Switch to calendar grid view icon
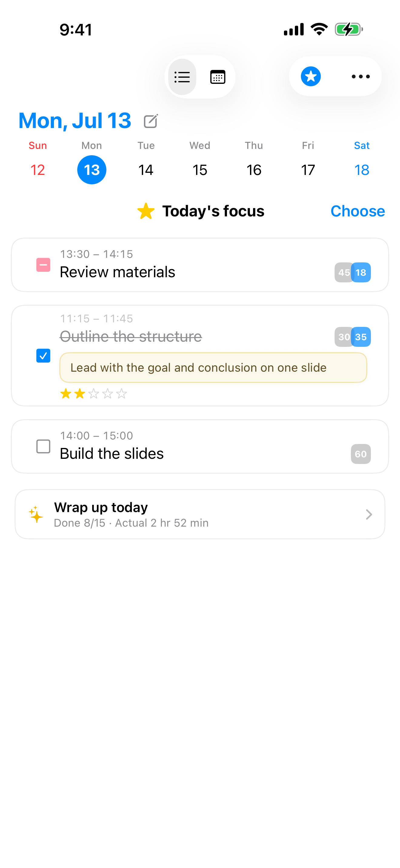 click(218, 77)
